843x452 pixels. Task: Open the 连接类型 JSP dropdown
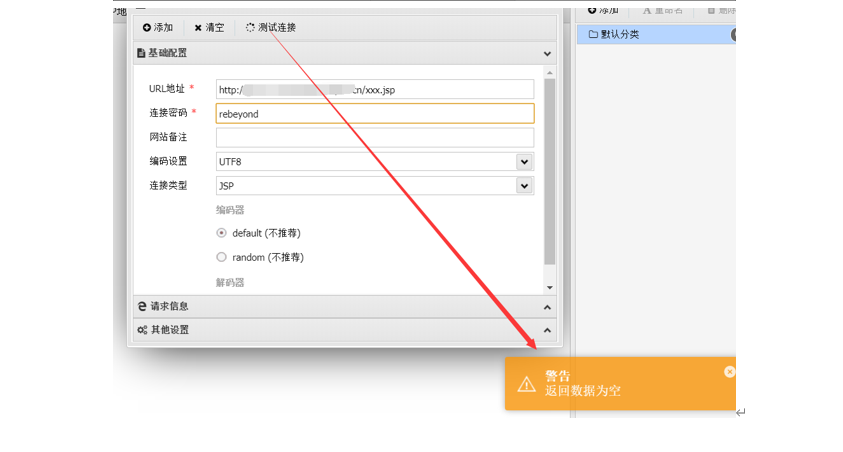click(x=524, y=186)
